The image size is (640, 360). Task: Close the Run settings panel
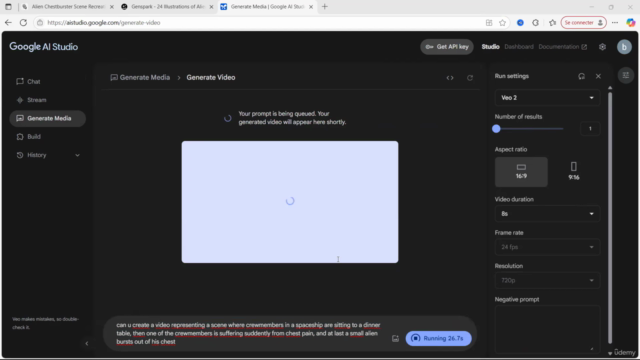[598, 76]
